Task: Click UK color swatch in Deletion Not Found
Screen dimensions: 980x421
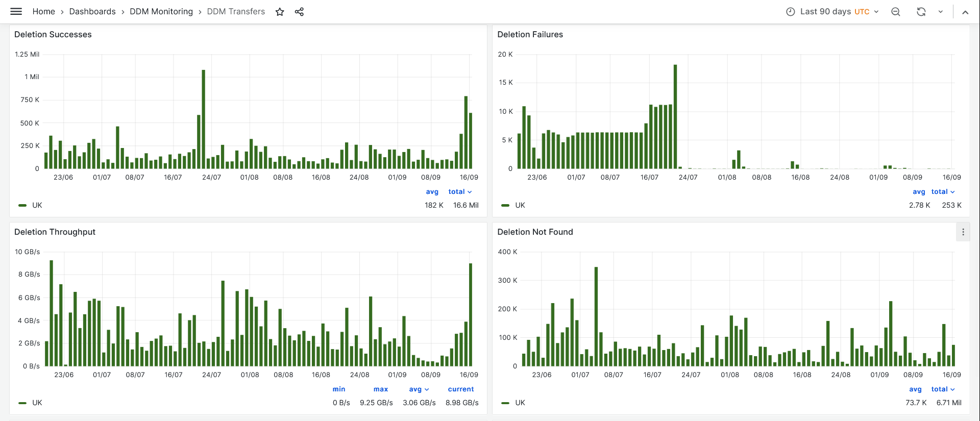Action: pos(505,403)
